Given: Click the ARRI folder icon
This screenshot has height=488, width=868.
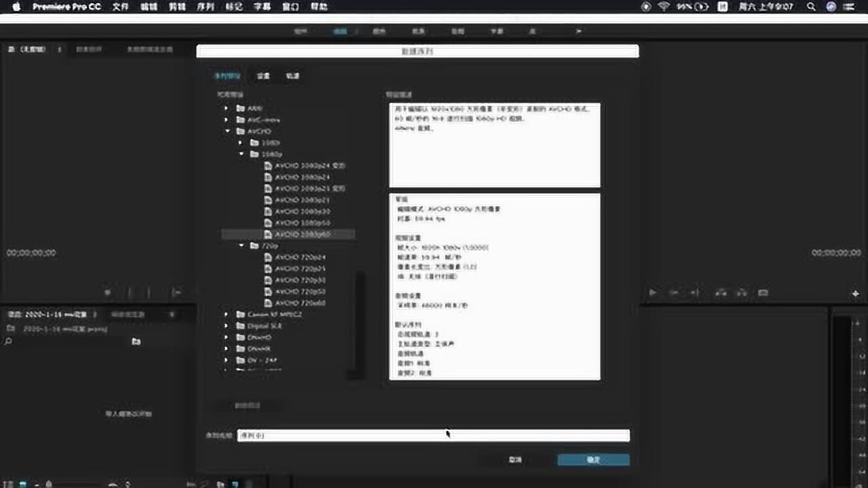Looking at the screenshot, I should coord(240,108).
